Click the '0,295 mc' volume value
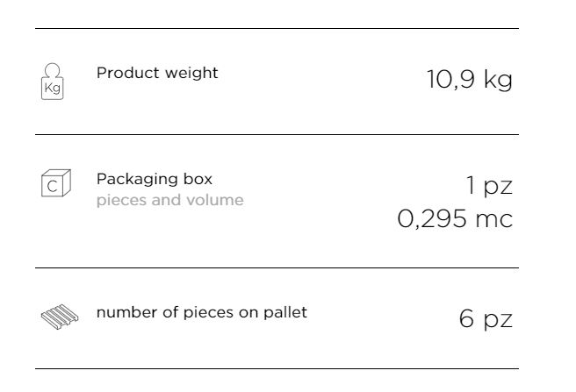 point(455,219)
